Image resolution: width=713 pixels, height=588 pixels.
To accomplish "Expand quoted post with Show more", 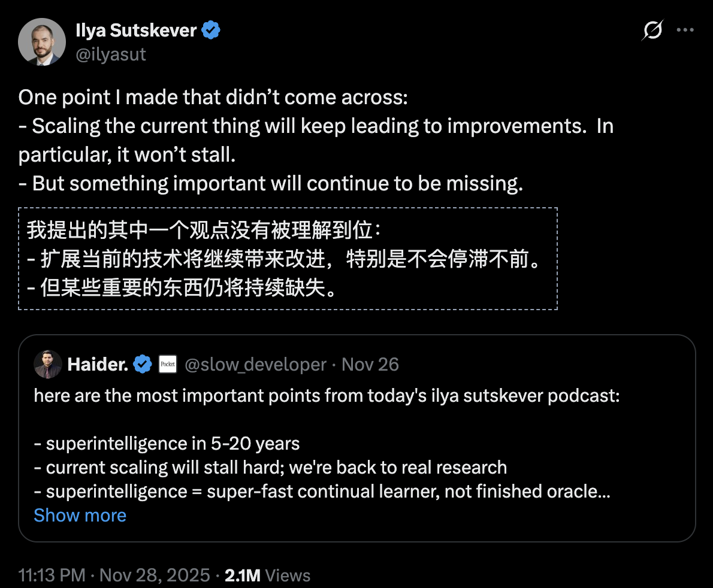I will (x=80, y=515).
